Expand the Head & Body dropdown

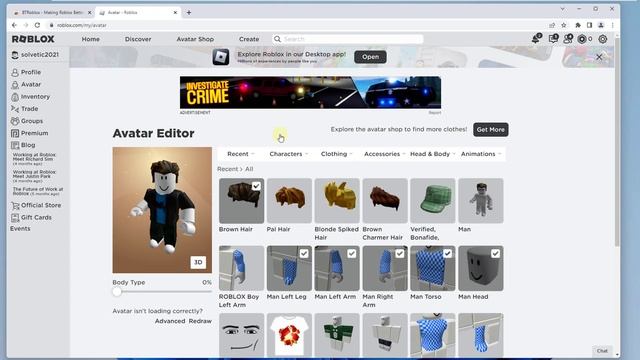pyautogui.click(x=432, y=154)
